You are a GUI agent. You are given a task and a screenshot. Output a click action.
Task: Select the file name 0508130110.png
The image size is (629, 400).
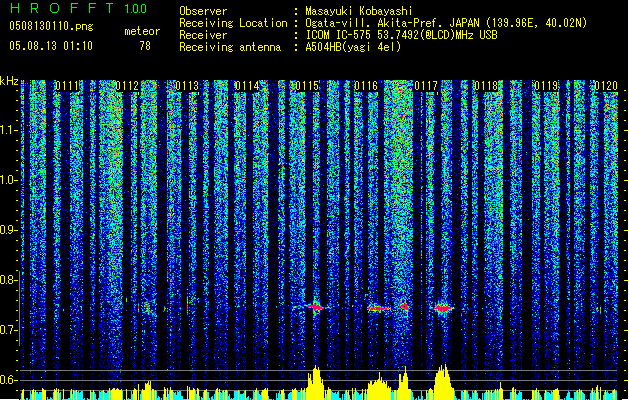pyautogui.click(x=51, y=26)
